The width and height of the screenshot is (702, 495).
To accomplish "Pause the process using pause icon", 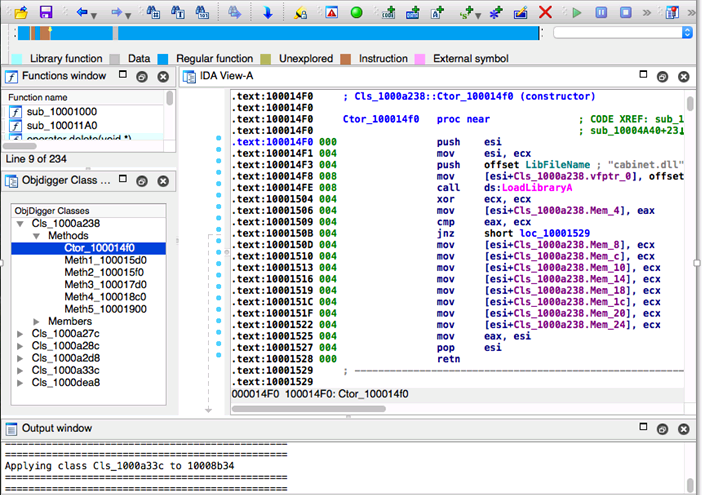I will (x=599, y=13).
